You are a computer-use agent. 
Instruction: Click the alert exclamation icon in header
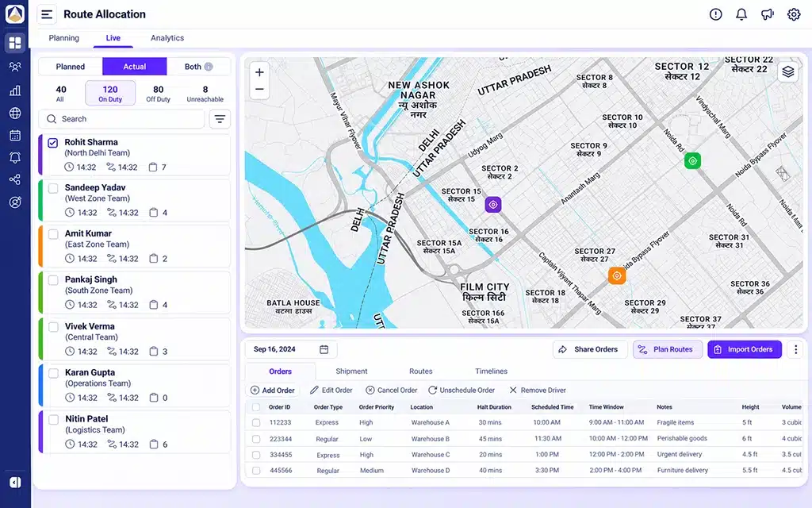[715, 14]
